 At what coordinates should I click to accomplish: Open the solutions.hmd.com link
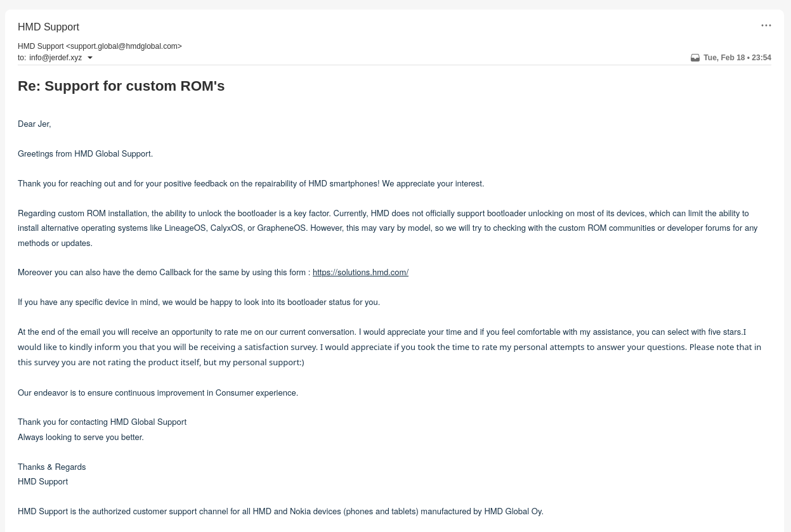(x=360, y=273)
